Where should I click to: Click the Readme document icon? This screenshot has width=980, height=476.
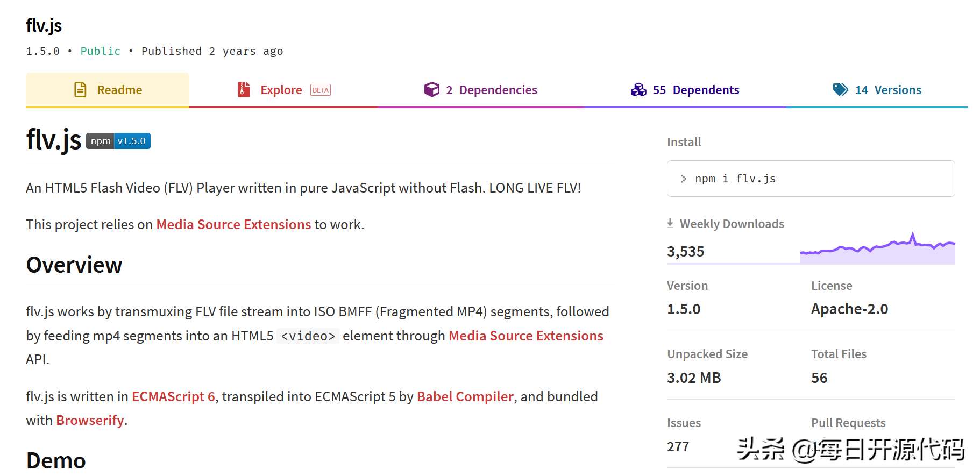pyautogui.click(x=80, y=90)
